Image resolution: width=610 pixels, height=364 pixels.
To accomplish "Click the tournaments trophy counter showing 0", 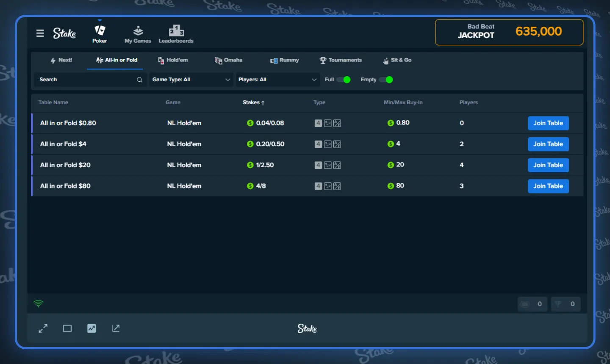I will [566, 304].
